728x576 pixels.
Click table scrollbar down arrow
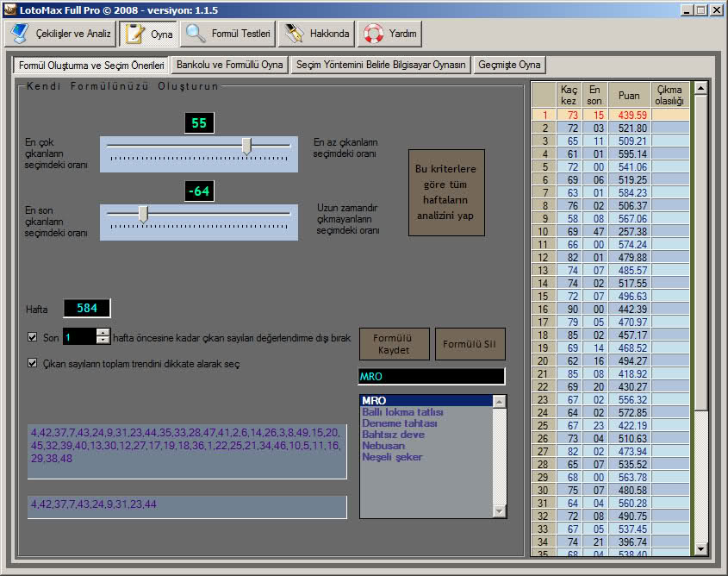coord(700,548)
